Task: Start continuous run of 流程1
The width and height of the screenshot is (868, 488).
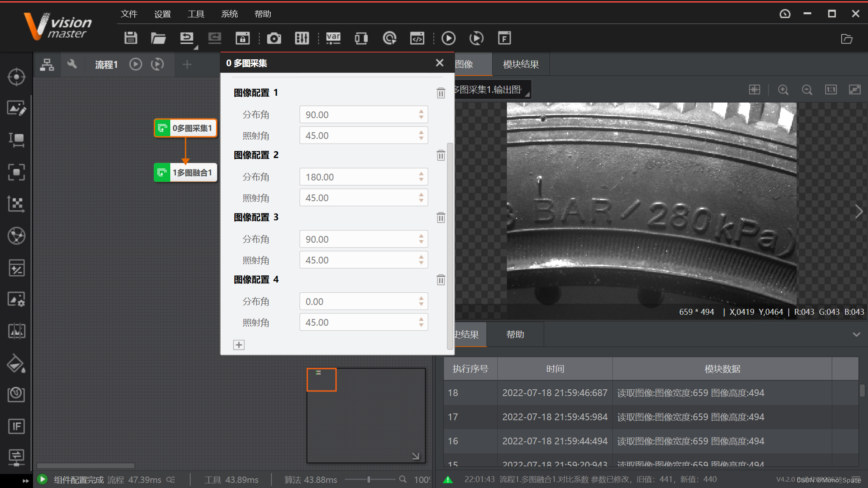Action: tap(157, 64)
